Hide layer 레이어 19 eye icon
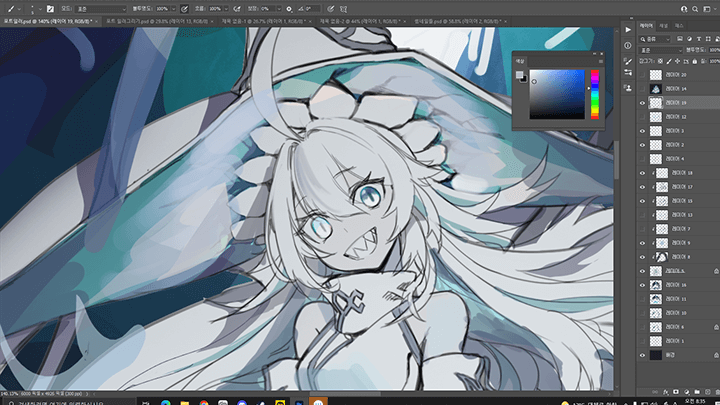This screenshot has height=405, width=720. [642, 103]
